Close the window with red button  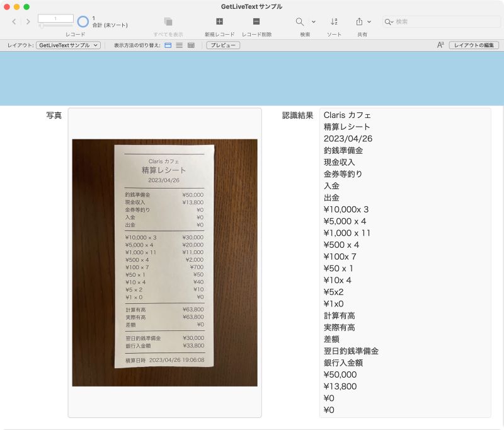pos(7,7)
